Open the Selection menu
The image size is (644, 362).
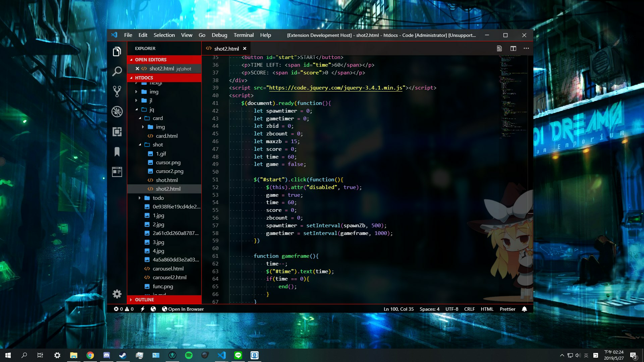click(164, 35)
